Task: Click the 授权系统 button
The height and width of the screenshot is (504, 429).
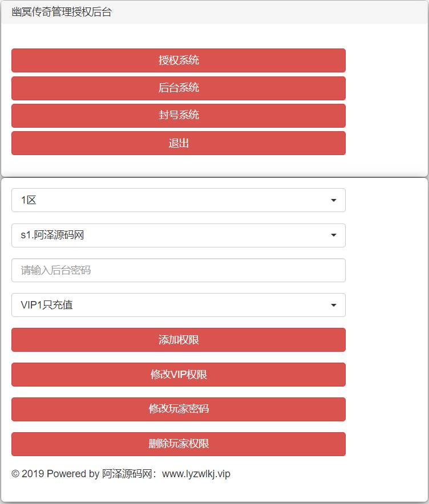Action: (x=179, y=60)
